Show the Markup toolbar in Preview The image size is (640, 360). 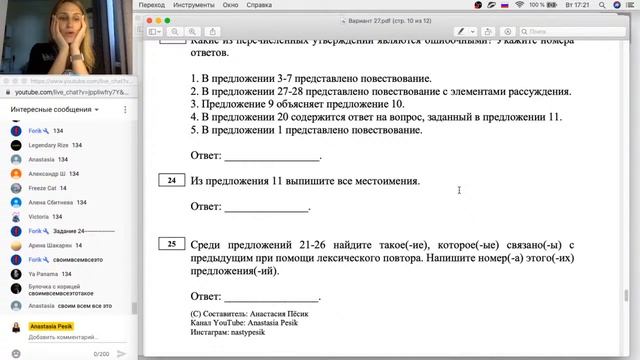(507, 31)
